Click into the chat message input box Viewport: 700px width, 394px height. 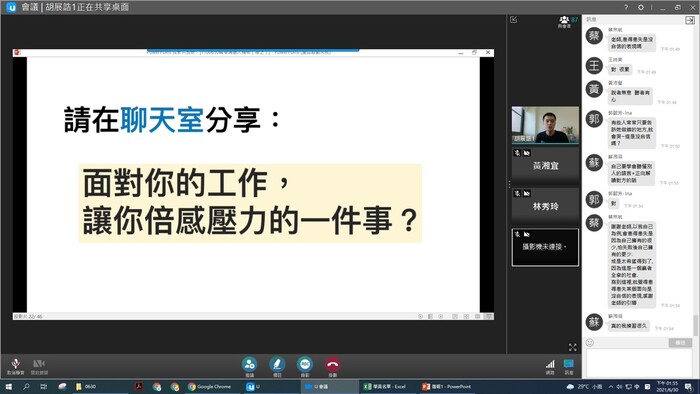639,363
